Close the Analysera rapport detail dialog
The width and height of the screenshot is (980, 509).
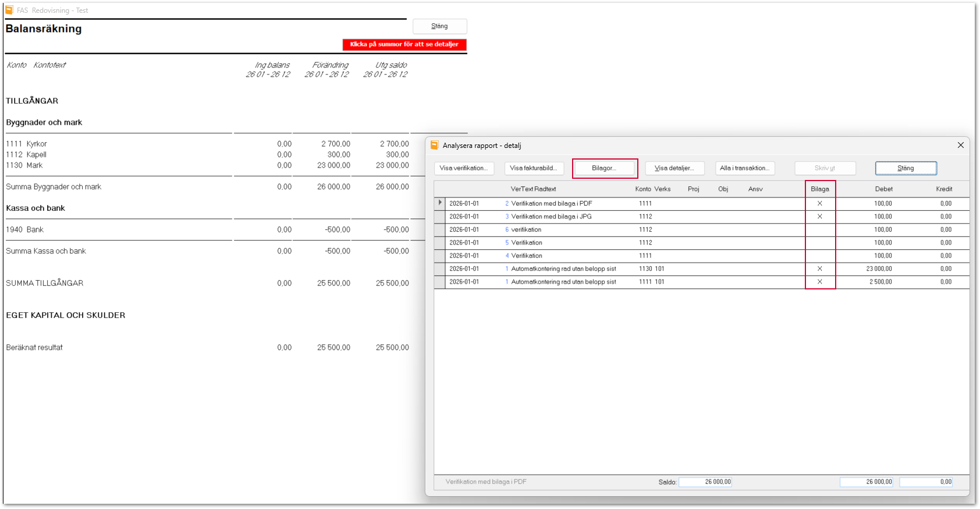[x=961, y=145]
